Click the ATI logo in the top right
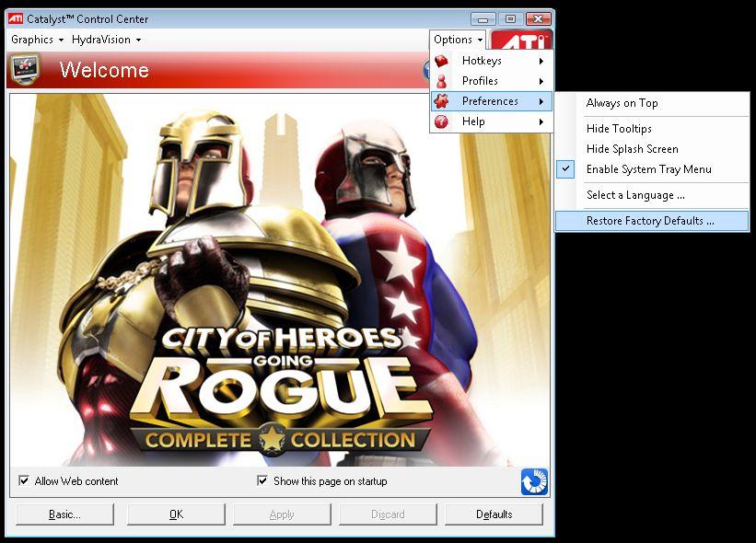This screenshot has width=756, height=543. [521, 41]
